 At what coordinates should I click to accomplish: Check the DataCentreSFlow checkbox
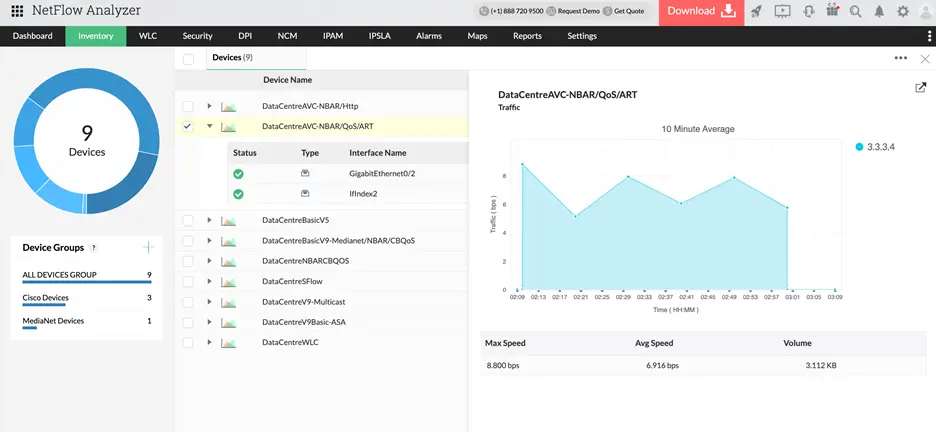pos(188,281)
